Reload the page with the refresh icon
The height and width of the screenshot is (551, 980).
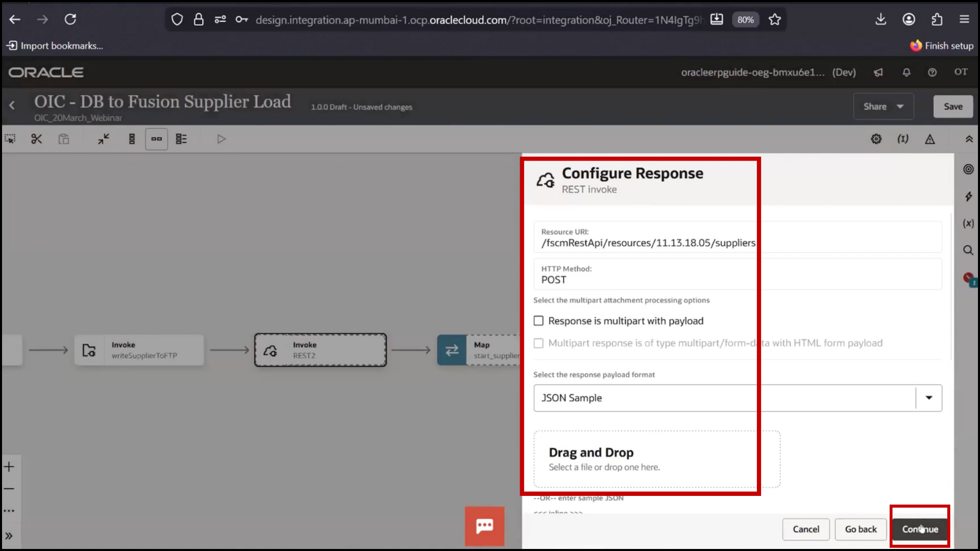(70, 19)
